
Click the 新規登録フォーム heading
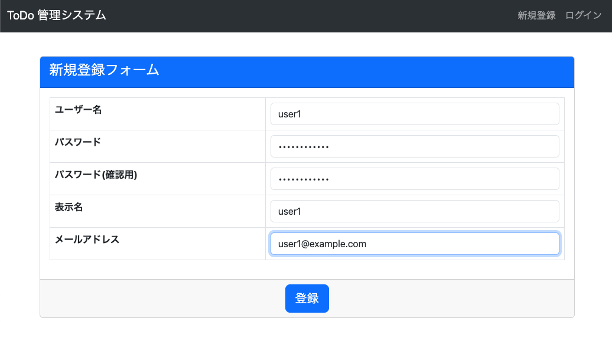pos(104,70)
